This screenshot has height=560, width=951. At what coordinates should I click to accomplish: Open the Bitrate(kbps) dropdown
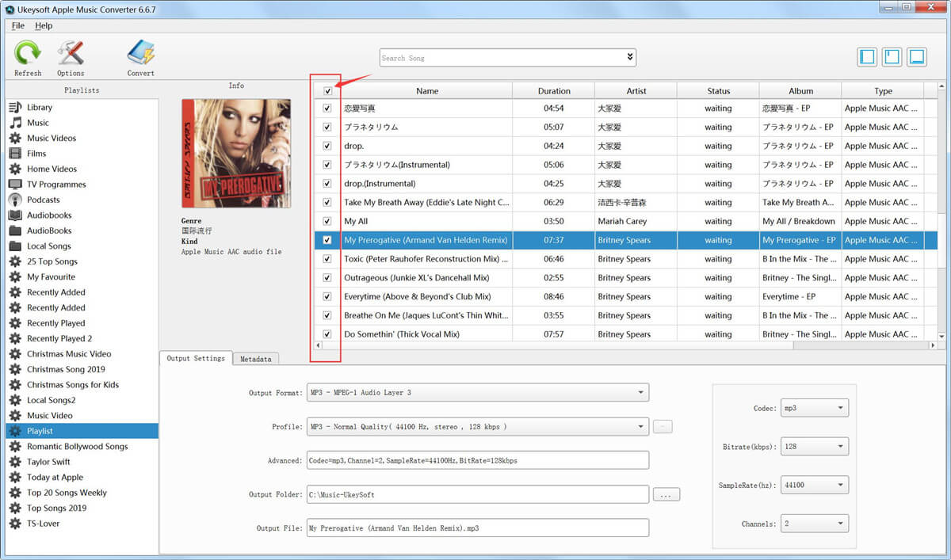pyautogui.click(x=815, y=447)
